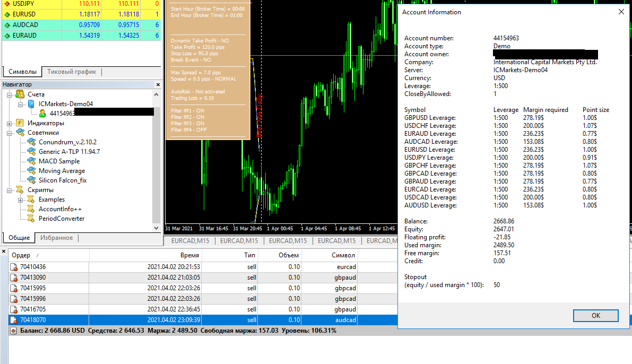Click the ICMarkets-Demo04 server icon
Image resolution: width=632 pixels, height=364 pixels.
coord(31,104)
